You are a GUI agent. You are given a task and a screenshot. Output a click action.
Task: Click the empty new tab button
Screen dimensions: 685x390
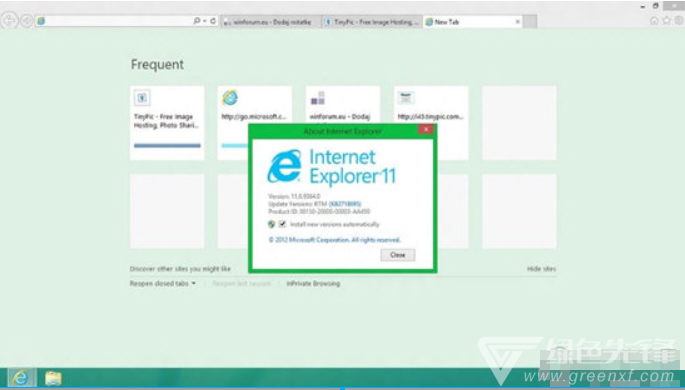point(529,22)
